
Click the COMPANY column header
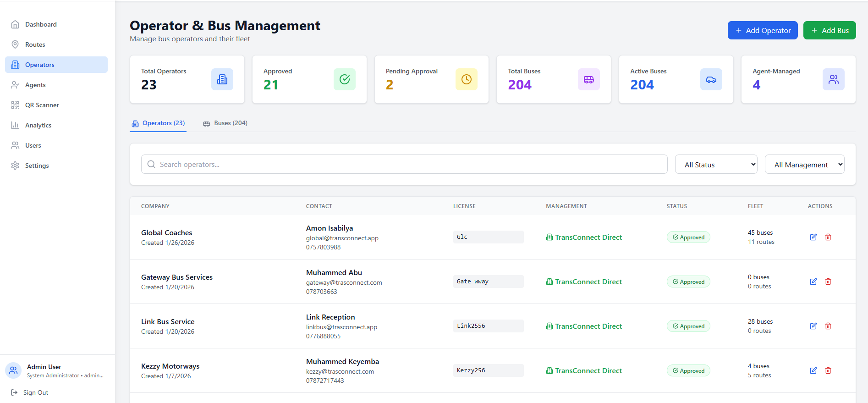(155, 206)
